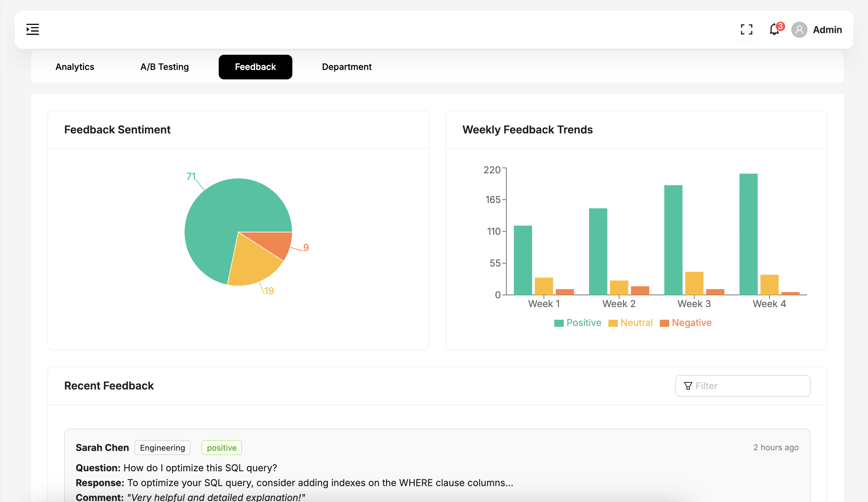The height and width of the screenshot is (502, 868).
Task: Select the Feedback tab
Action: pos(255,67)
